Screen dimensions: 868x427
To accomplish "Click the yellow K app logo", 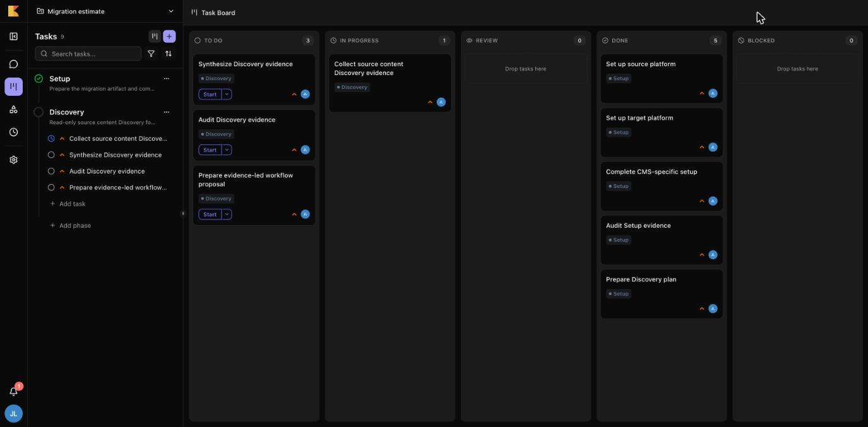I will click(x=13, y=11).
